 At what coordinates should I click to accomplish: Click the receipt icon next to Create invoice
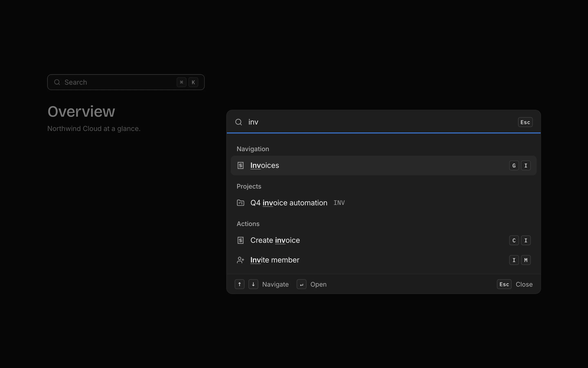pyautogui.click(x=241, y=240)
